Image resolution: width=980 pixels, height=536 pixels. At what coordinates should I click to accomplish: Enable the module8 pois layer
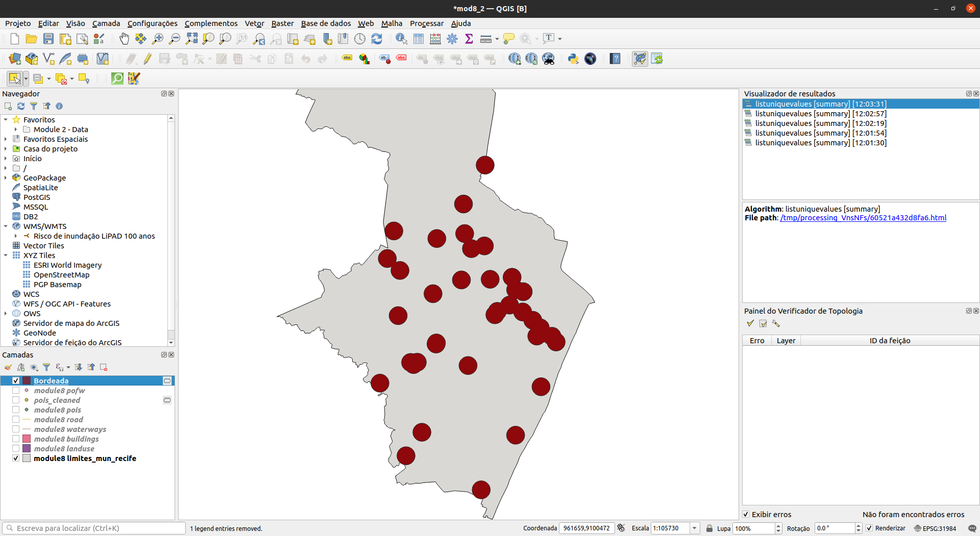[x=16, y=410]
